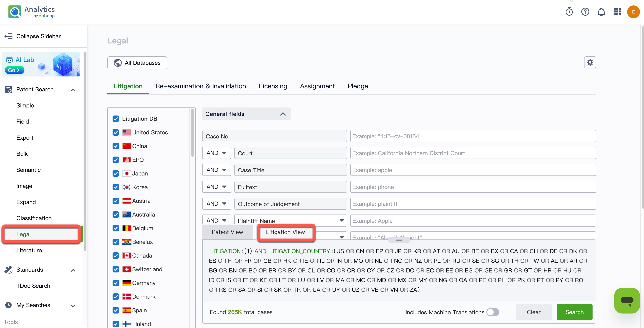The height and width of the screenshot is (328, 644).
Task: Open the green chat support bubble
Action: (x=627, y=300)
